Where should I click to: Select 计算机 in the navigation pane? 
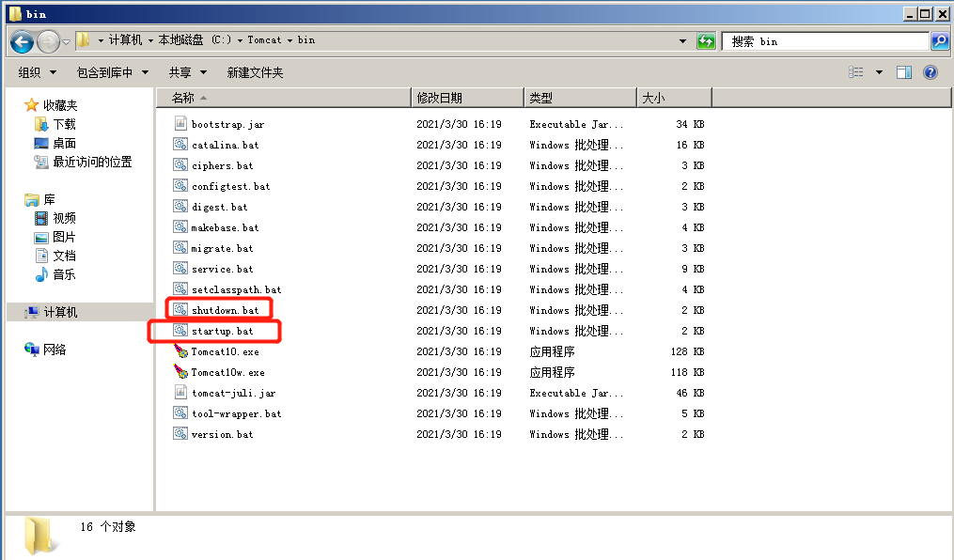click(60, 312)
